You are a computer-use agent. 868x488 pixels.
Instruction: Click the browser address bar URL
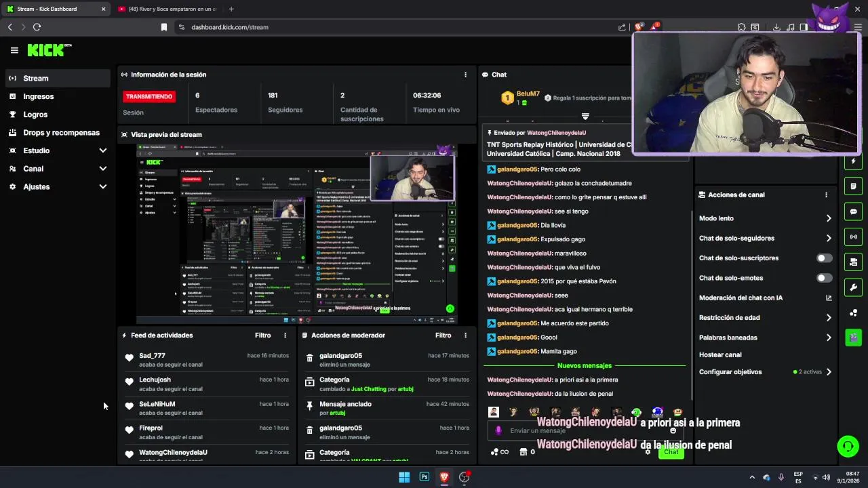pos(230,27)
